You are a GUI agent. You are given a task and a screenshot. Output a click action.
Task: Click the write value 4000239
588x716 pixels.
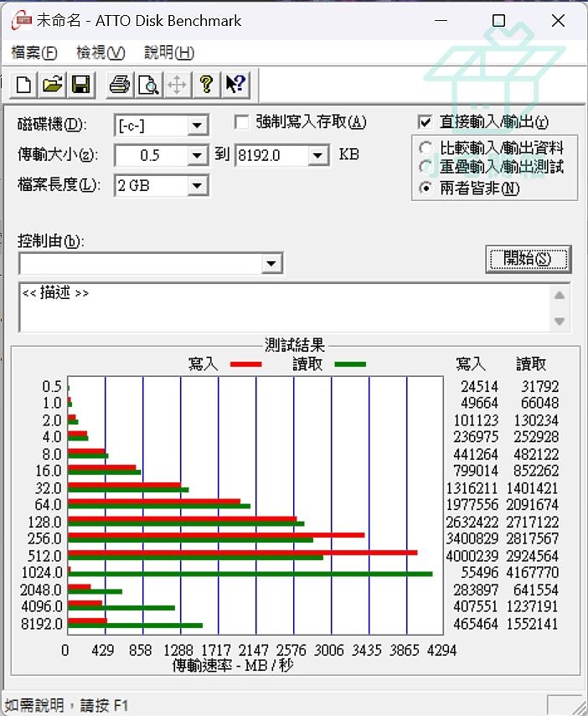click(x=472, y=556)
